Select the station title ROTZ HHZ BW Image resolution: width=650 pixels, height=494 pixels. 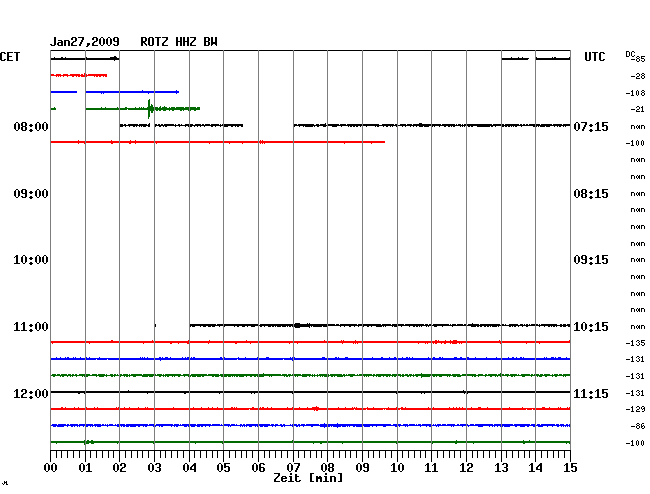(179, 42)
